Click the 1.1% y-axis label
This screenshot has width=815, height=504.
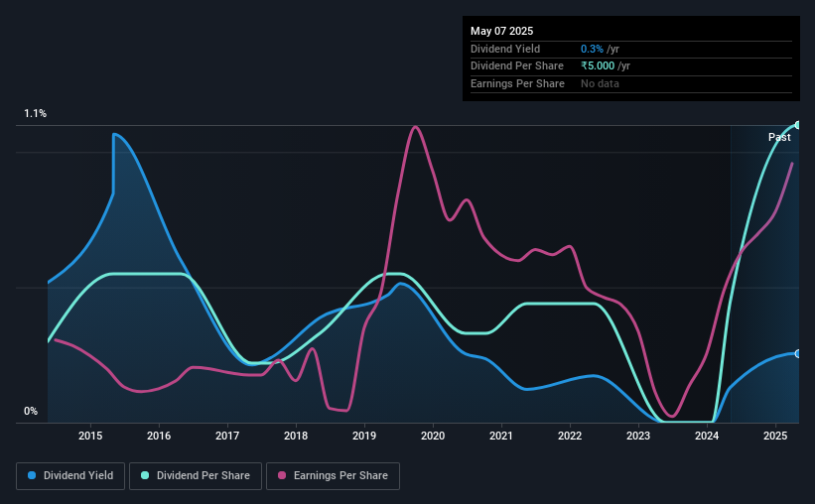point(36,113)
